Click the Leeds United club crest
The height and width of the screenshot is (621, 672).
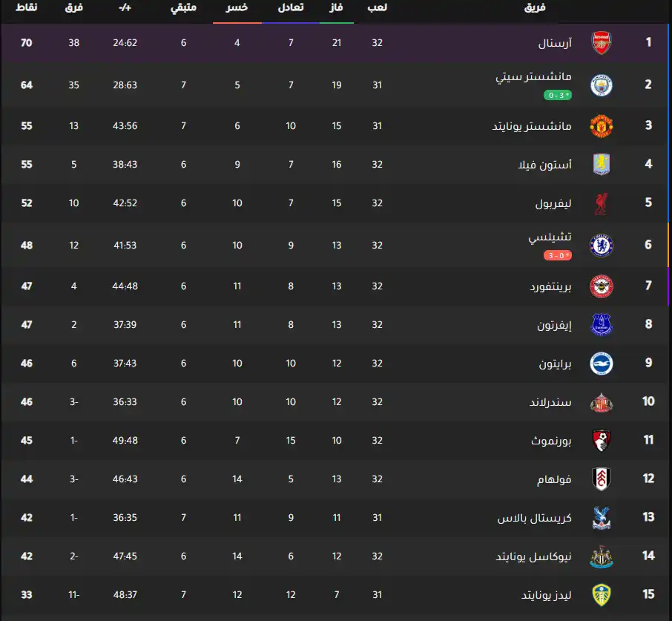[x=602, y=594]
